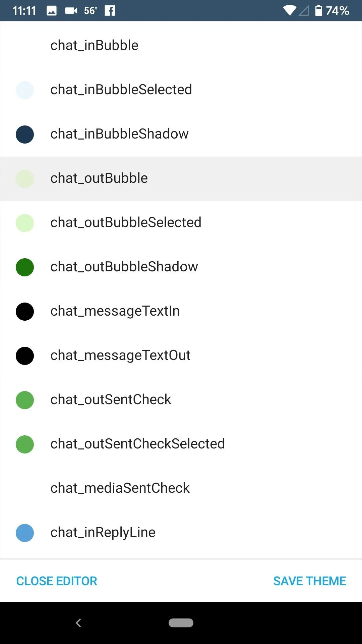
Task: Tap the image notification icon in status bar
Action: pyautogui.click(x=51, y=11)
